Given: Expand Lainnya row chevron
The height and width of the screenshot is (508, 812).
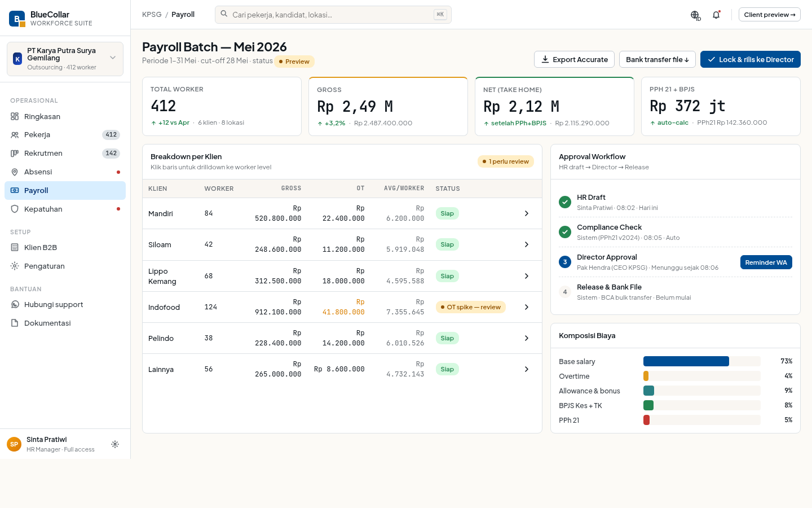Looking at the screenshot, I should click(x=527, y=369).
